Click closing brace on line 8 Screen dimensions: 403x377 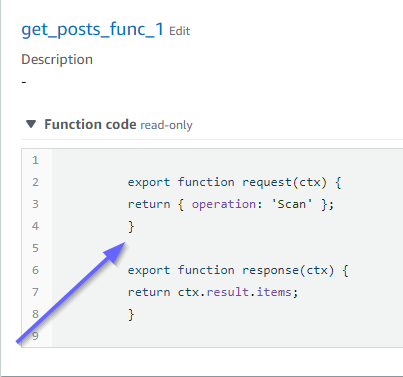click(131, 315)
